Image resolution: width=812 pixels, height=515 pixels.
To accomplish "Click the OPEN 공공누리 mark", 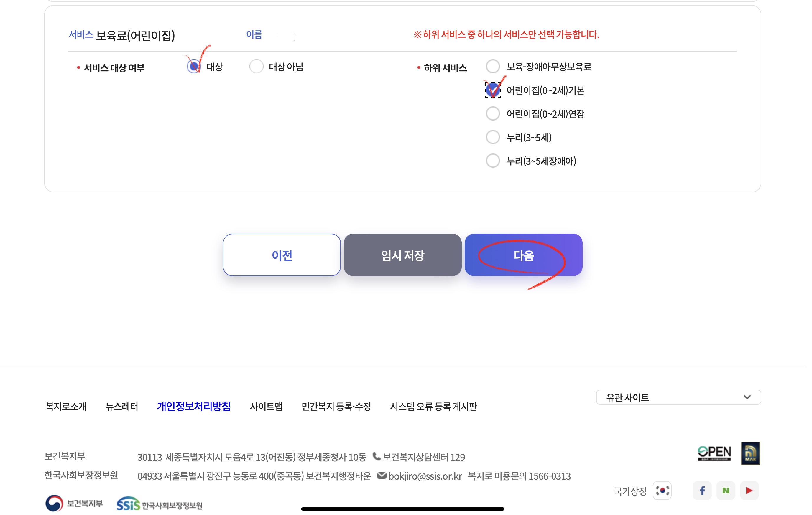I will point(714,453).
